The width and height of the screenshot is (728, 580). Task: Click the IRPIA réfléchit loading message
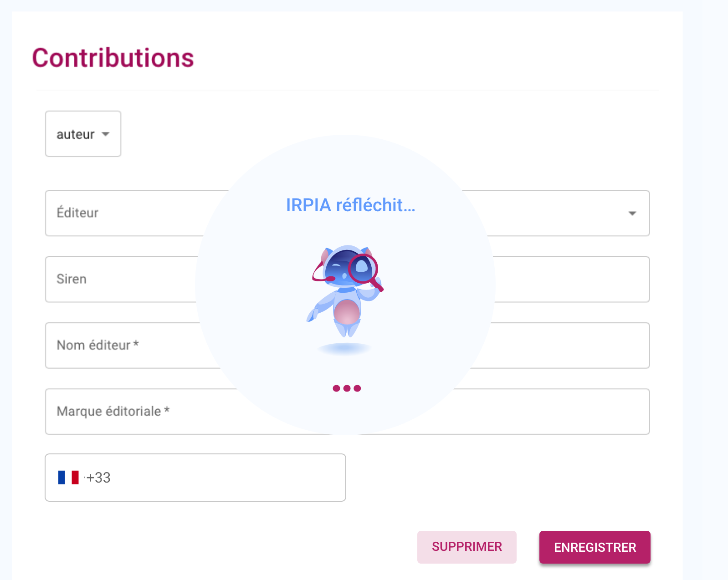tap(351, 206)
